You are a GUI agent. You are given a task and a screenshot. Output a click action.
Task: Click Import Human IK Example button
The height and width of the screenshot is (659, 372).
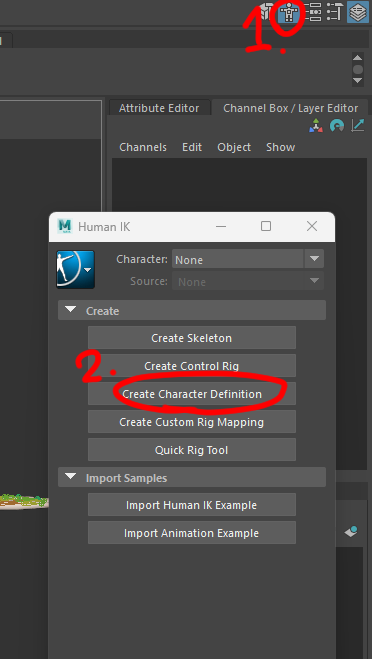click(192, 505)
